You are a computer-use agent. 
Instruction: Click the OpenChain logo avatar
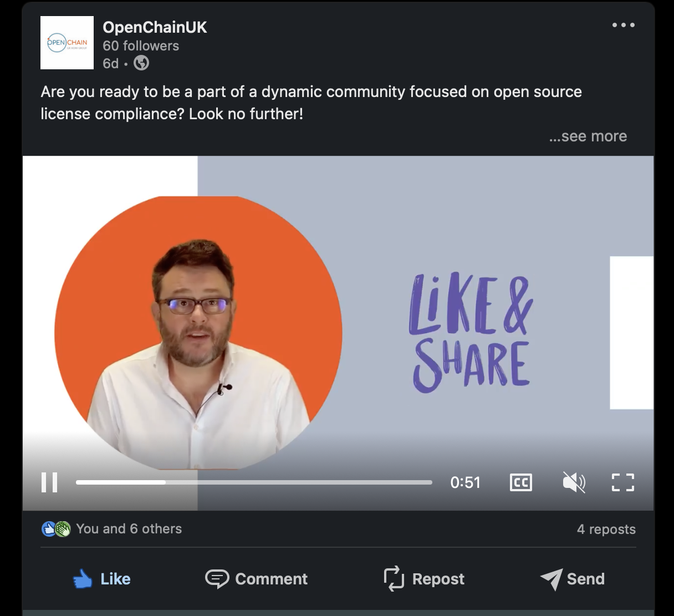point(67,43)
